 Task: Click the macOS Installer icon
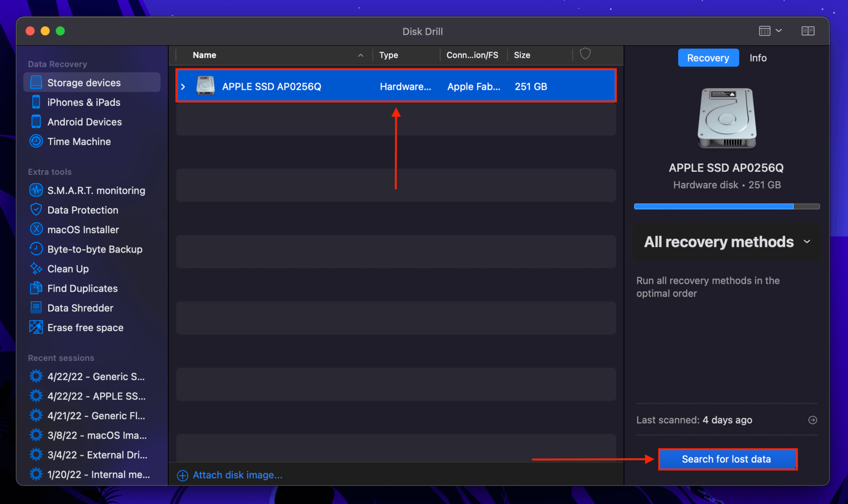tap(36, 229)
